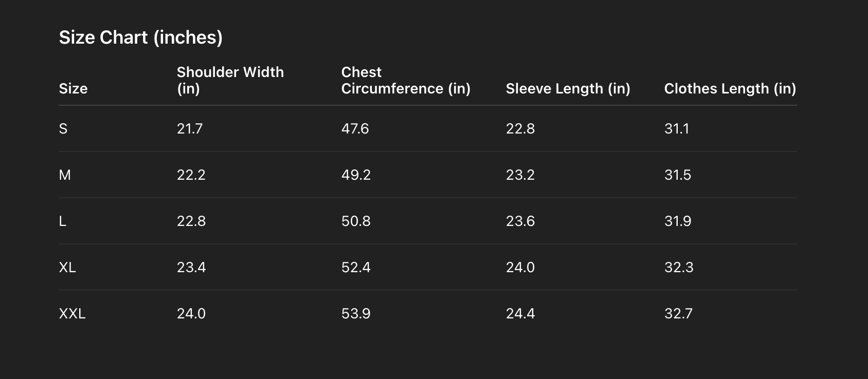Select the L size row label
Screen dimensions: 868x379
[63, 221]
